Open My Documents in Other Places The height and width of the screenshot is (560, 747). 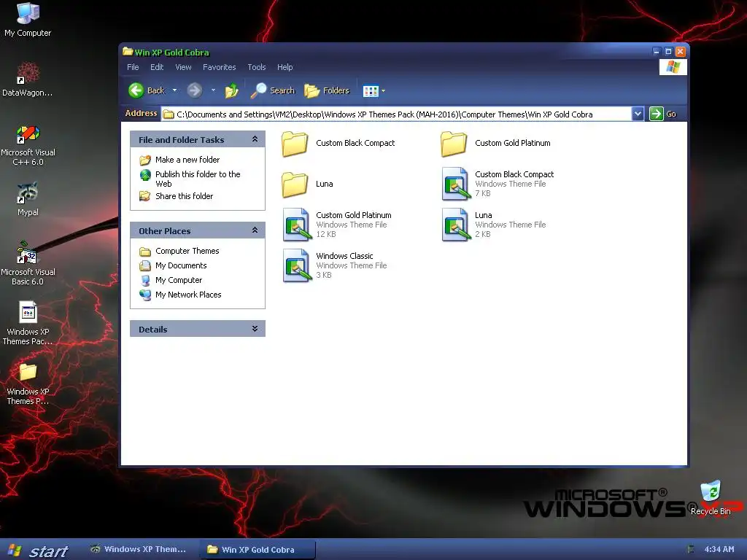pos(181,265)
